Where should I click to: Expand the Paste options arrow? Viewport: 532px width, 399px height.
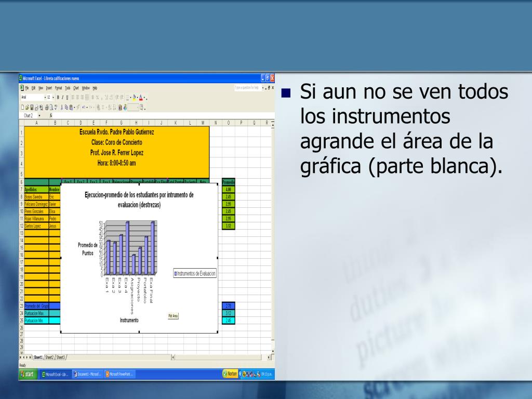pyautogui.click(x=74, y=108)
